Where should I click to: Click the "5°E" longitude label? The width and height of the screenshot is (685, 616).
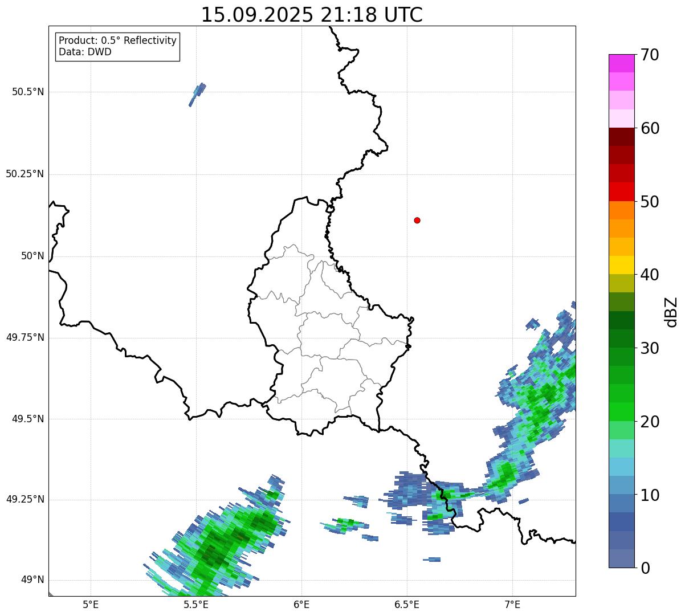[91, 604]
